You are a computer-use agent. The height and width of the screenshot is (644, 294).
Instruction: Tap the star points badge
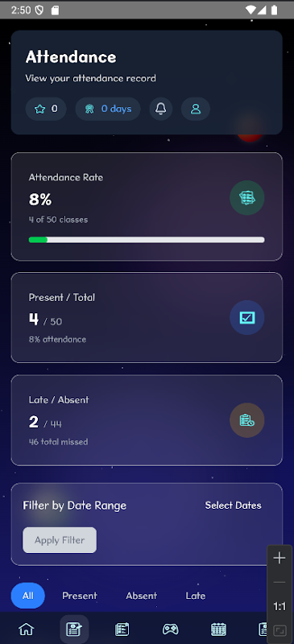[x=46, y=109]
